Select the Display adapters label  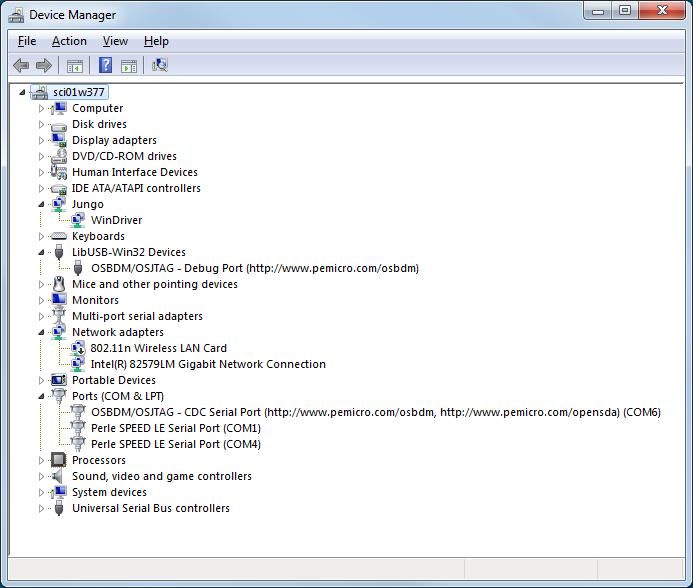click(x=114, y=140)
